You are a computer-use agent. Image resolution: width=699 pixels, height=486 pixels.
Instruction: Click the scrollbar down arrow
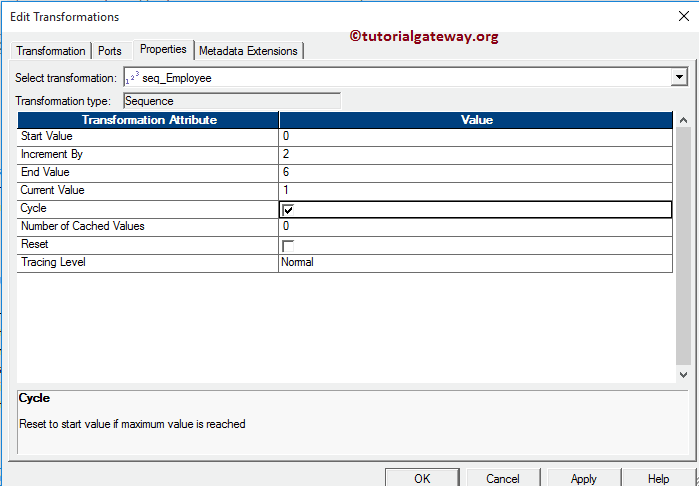tap(683, 375)
